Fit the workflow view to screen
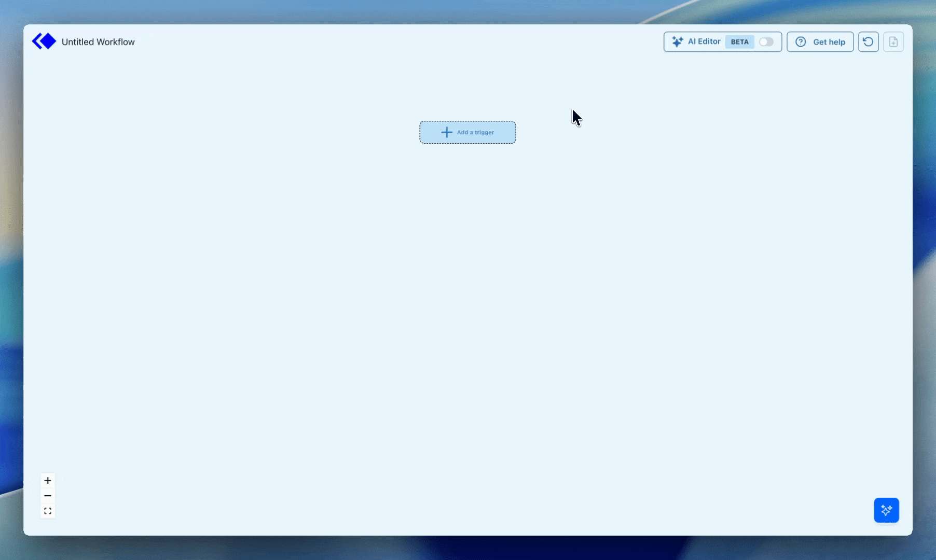The height and width of the screenshot is (560, 936). 48,511
